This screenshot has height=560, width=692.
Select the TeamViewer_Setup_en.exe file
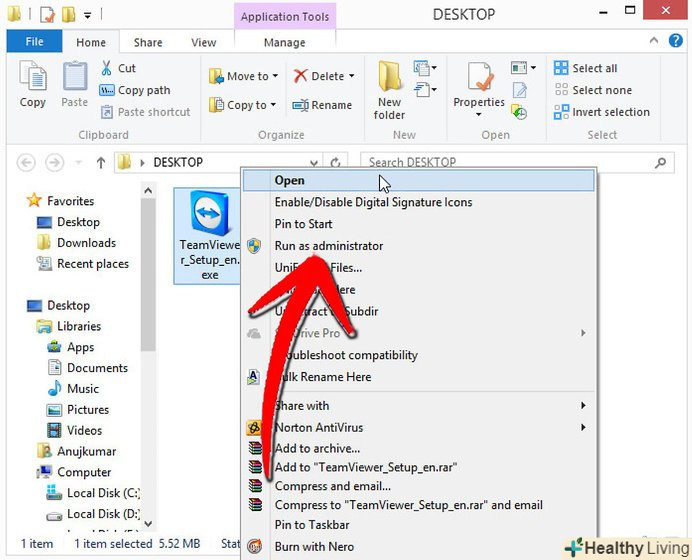(208, 236)
